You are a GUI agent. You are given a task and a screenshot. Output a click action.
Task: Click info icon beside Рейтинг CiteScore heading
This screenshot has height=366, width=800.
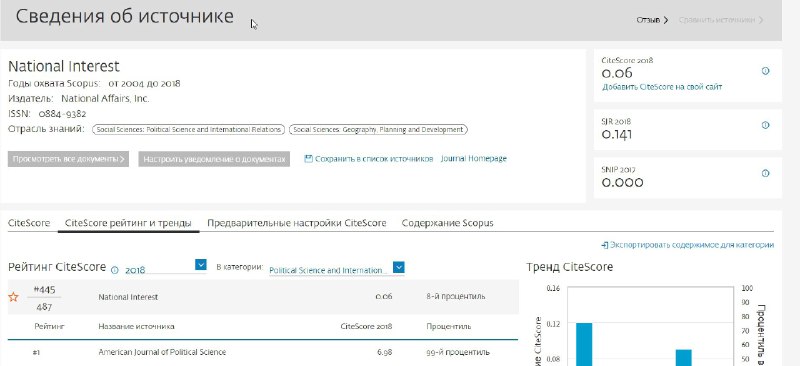click(x=114, y=270)
